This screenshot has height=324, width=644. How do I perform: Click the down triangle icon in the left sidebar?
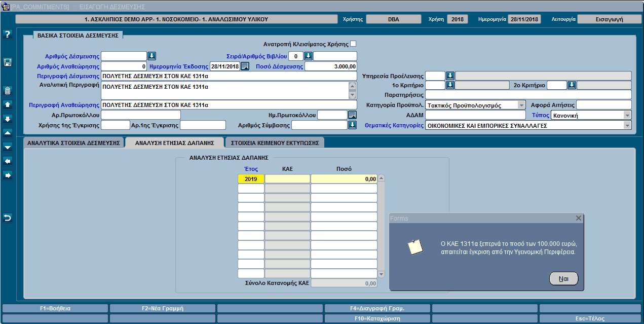pyautogui.click(x=7, y=147)
